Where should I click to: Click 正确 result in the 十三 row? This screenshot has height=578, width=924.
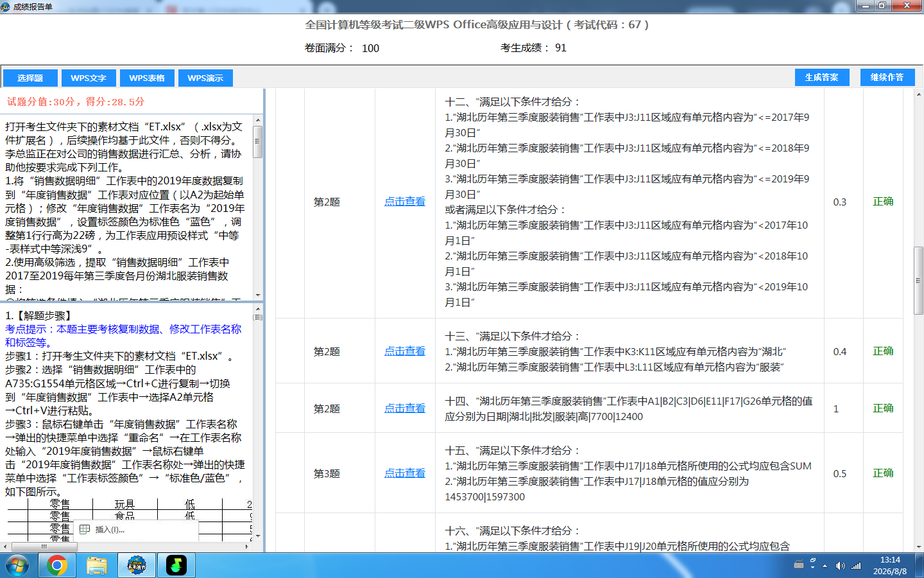[883, 351]
